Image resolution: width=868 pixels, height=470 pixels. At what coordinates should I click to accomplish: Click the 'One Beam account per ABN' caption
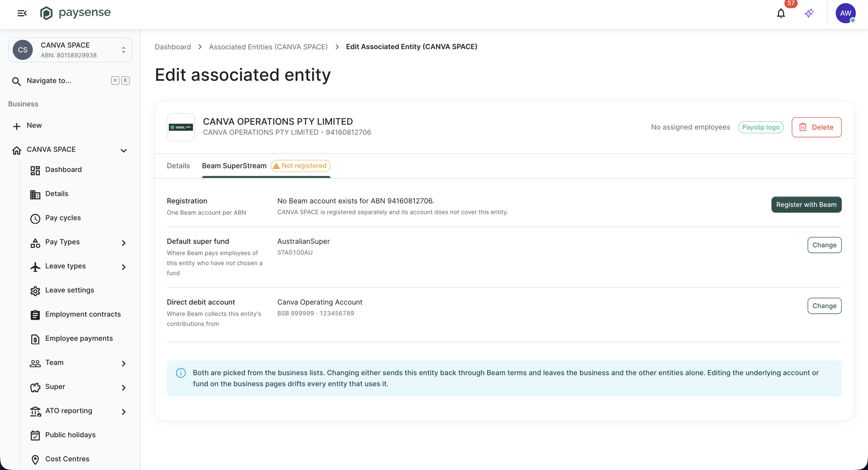pyautogui.click(x=206, y=213)
